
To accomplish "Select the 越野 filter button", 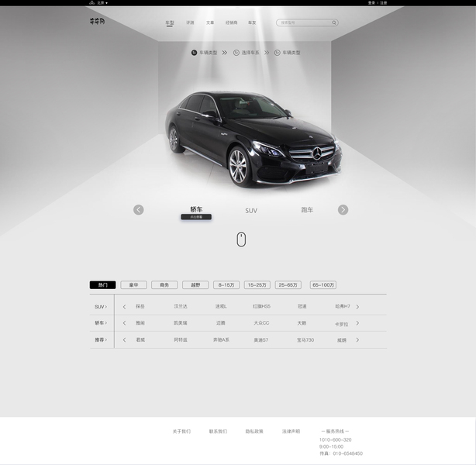I will pos(195,284).
